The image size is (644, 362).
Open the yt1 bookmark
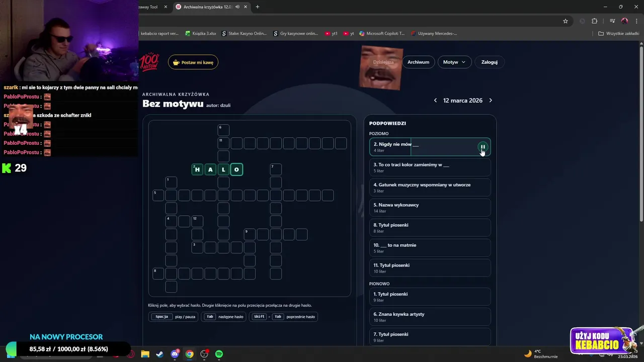tap(331, 34)
